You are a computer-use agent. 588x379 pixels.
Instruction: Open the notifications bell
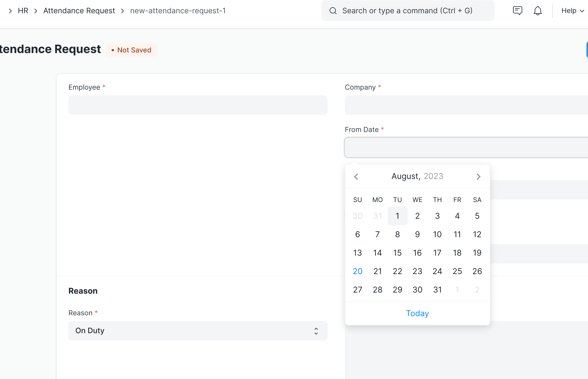click(x=538, y=10)
